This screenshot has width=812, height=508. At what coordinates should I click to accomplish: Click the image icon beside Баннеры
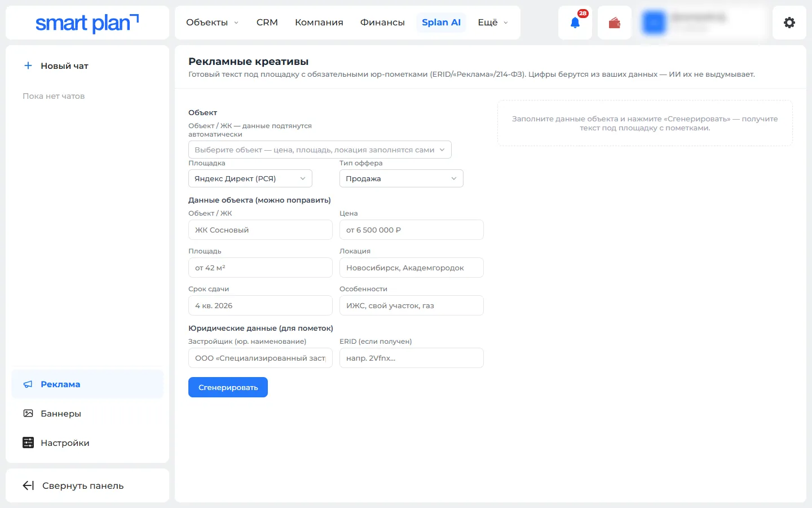point(28,414)
